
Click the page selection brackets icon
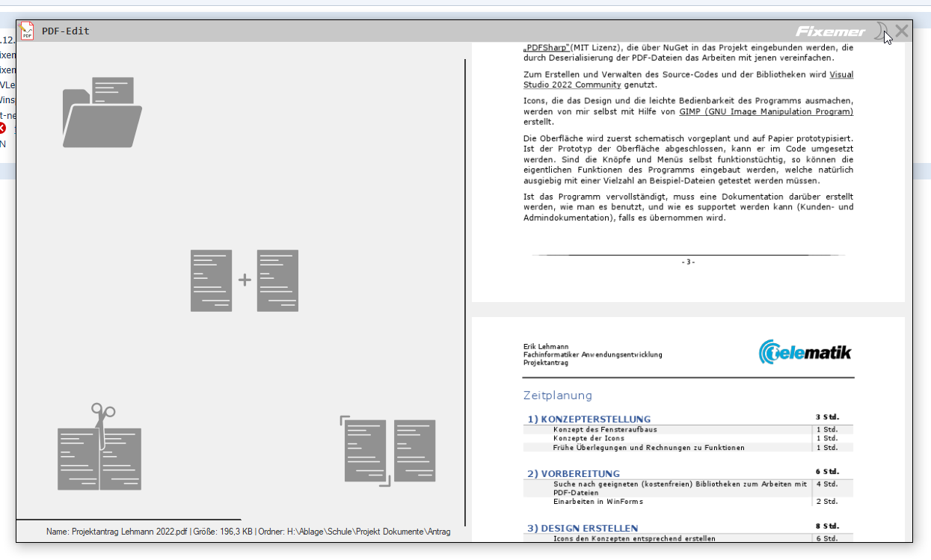[x=388, y=451]
